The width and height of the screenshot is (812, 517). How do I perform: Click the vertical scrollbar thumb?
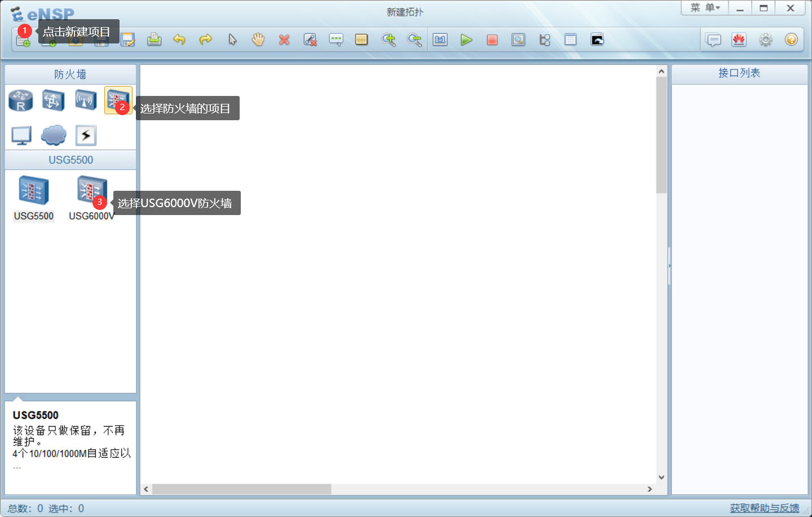tap(661, 135)
